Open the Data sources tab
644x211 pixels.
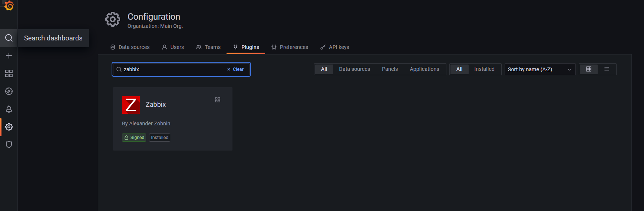[x=130, y=47]
